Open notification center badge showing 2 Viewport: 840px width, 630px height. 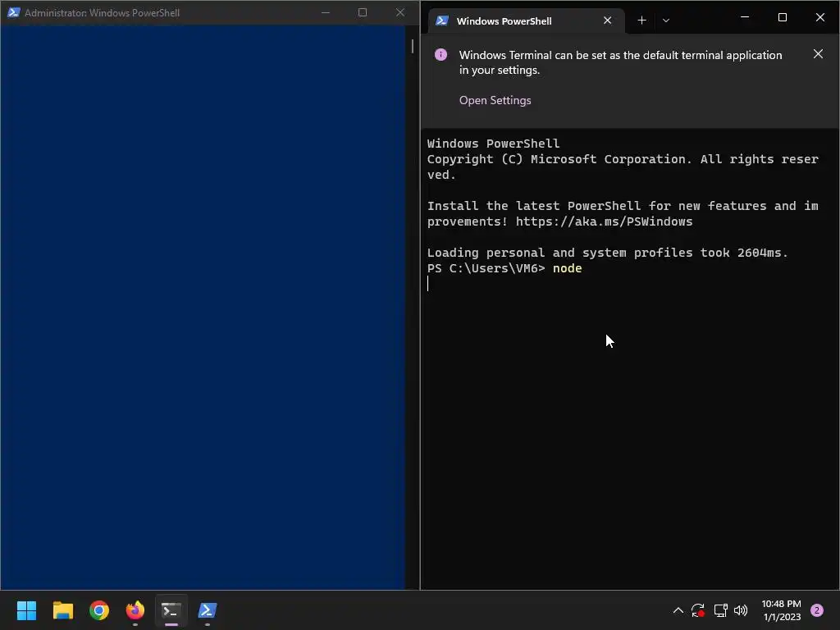pos(817,610)
